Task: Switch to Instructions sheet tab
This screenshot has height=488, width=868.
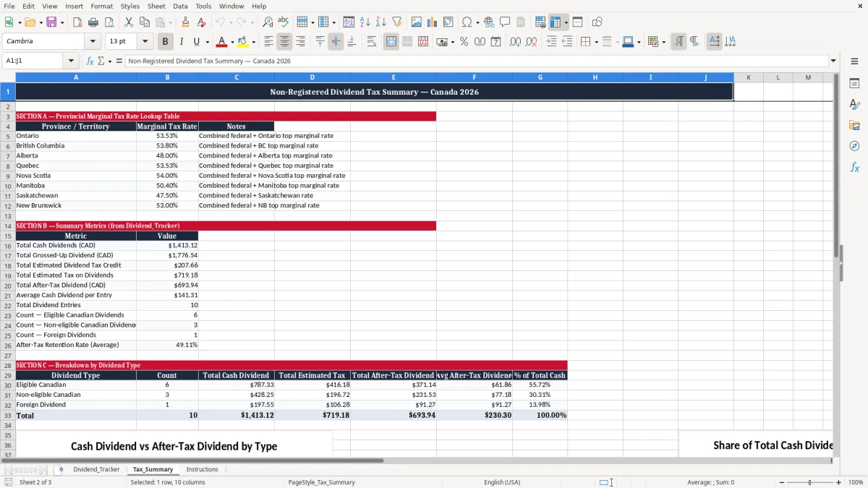Action: pos(202,469)
